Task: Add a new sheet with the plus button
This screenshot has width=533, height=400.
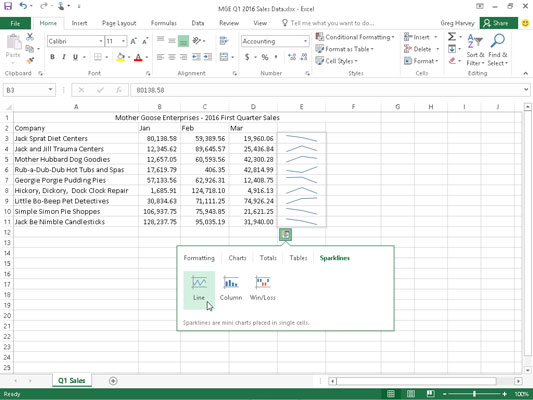Action: click(113, 381)
